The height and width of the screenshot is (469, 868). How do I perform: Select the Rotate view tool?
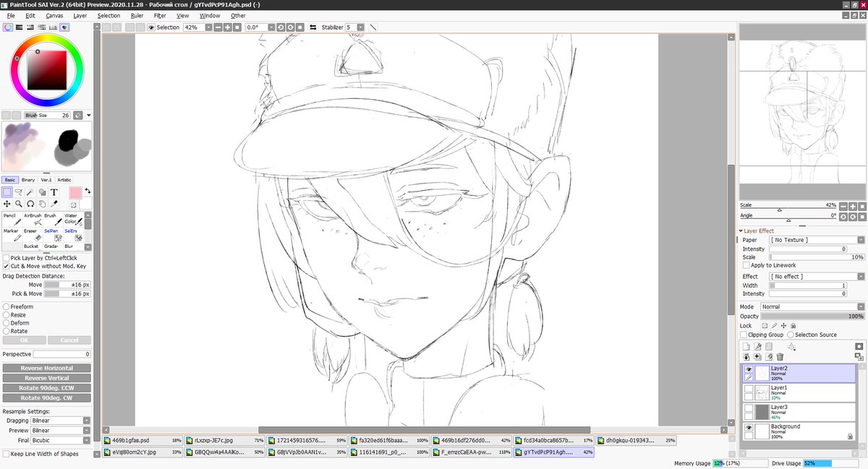coord(30,204)
